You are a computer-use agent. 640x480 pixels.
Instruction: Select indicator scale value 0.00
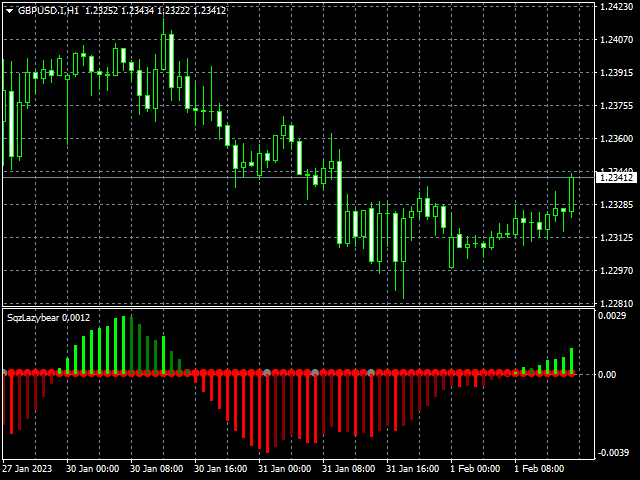click(607, 375)
